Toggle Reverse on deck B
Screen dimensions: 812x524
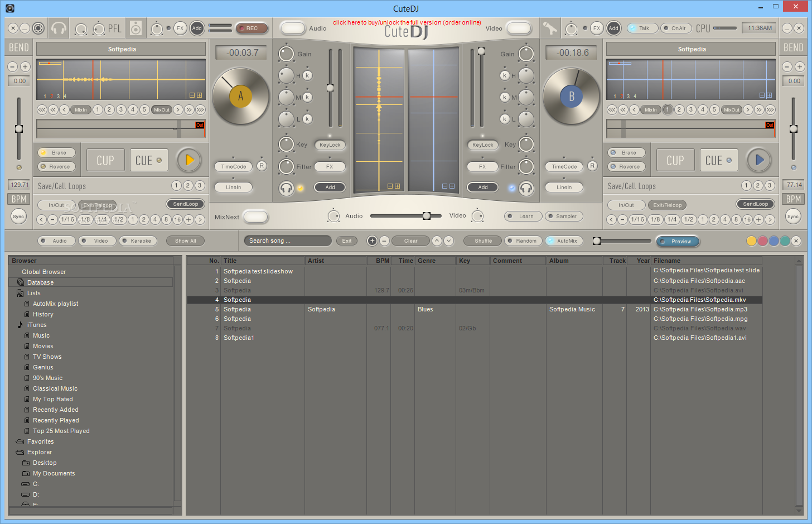tap(626, 166)
